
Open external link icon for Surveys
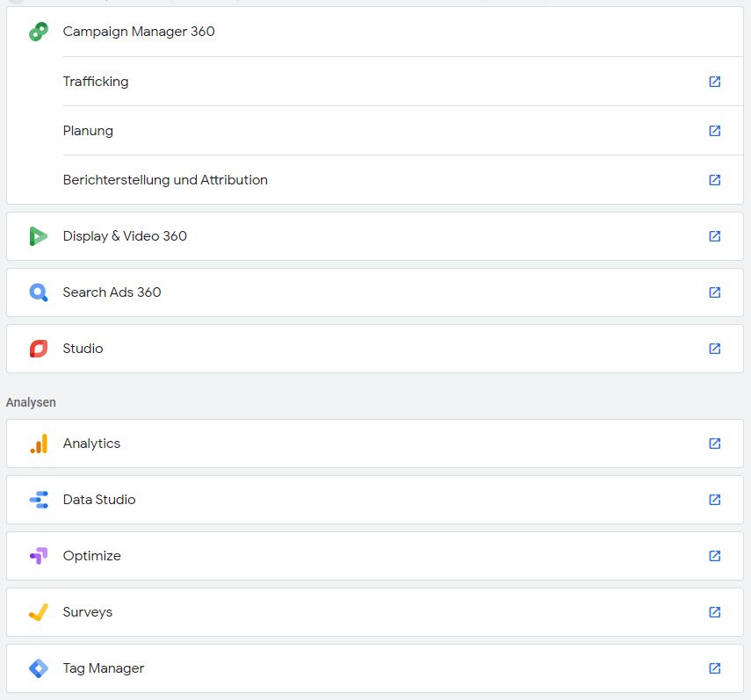point(715,612)
